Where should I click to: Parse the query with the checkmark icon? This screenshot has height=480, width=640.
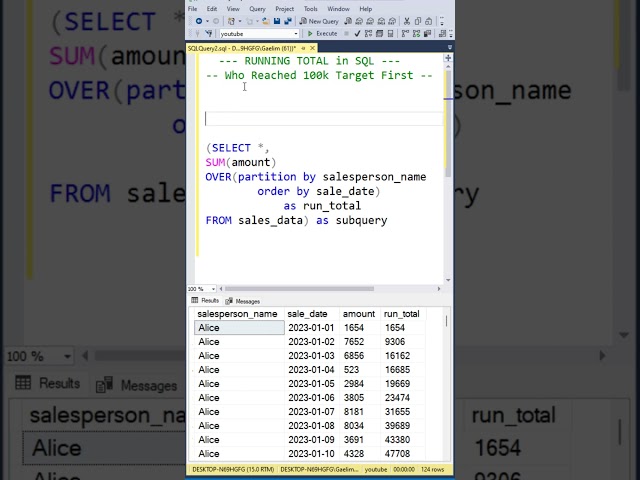(357, 33)
